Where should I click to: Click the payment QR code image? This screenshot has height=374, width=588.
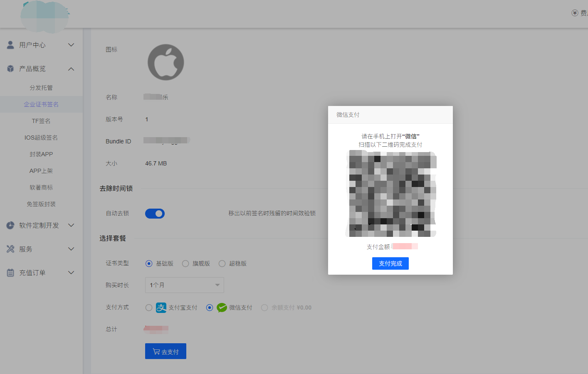pyautogui.click(x=390, y=194)
